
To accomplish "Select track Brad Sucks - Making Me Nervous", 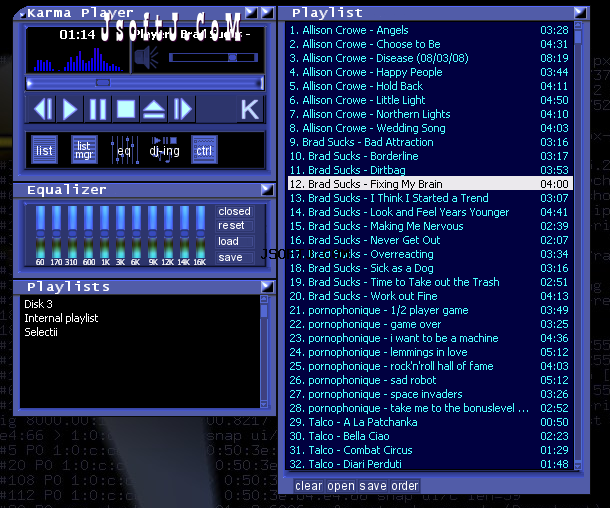I will [x=430, y=226].
